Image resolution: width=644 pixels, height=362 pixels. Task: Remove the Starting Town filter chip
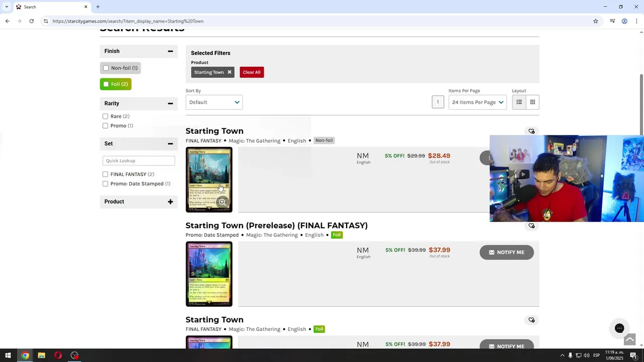pyautogui.click(x=229, y=72)
